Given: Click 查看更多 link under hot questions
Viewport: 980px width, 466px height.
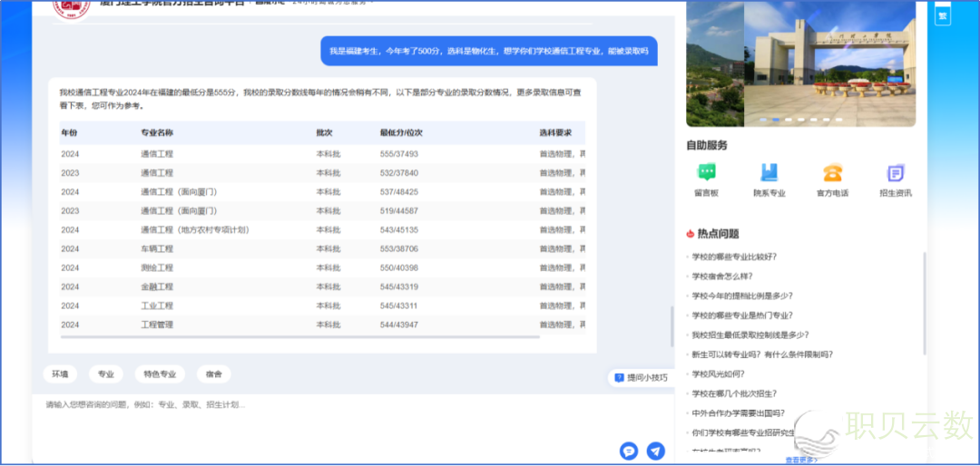Looking at the screenshot, I should click(x=801, y=460).
